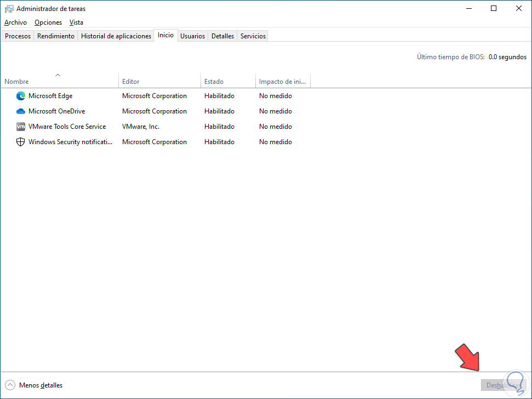This screenshot has height=399, width=532.
Task: Select the Microsoft OneDrive row name
Action: pos(56,111)
